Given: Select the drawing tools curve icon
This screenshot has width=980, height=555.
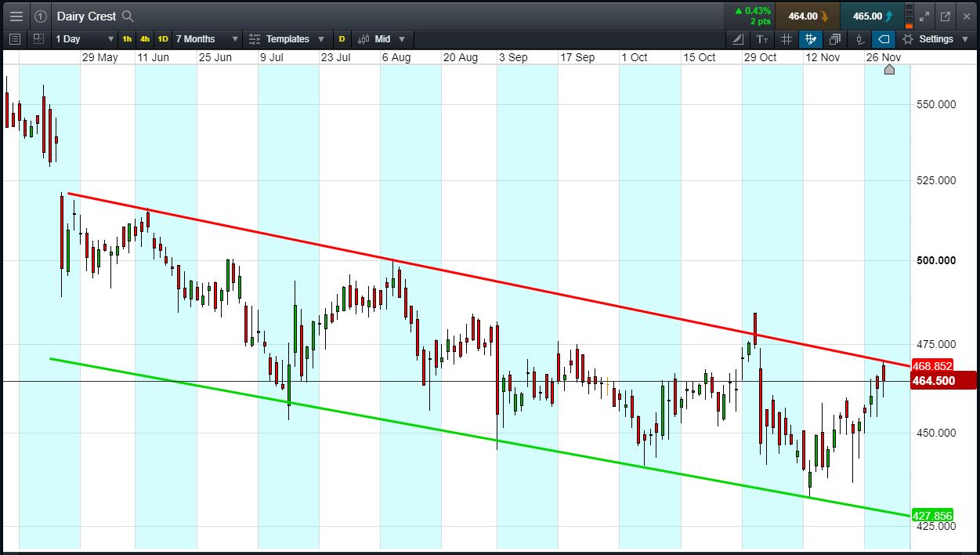Looking at the screenshot, I should pyautogui.click(x=738, y=38).
